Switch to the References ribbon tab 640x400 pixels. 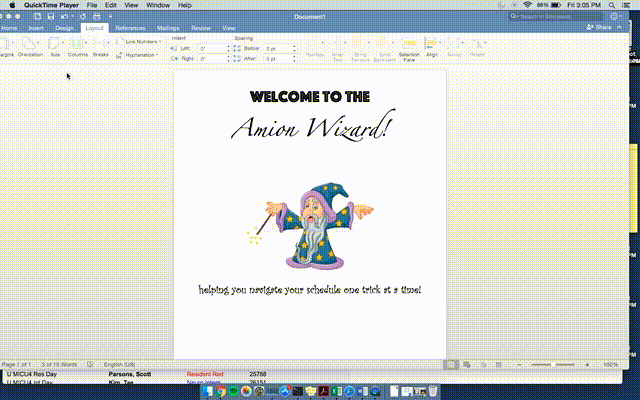coord(130,28)
